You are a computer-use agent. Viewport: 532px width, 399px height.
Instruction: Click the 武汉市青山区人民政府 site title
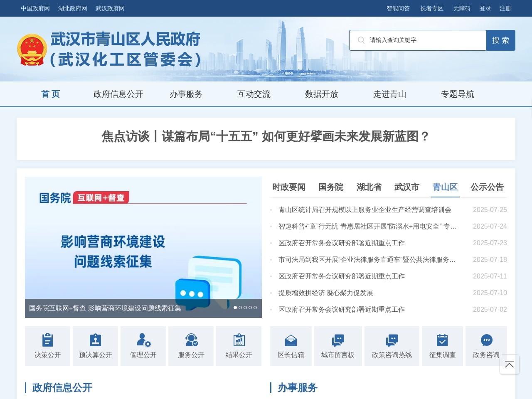coord(126,39)
